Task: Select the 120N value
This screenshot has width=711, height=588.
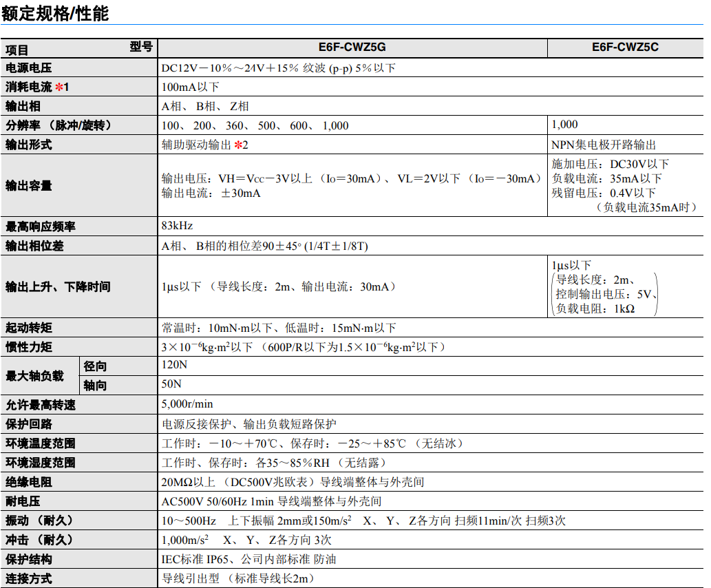Action: click(x=174, y=364)
